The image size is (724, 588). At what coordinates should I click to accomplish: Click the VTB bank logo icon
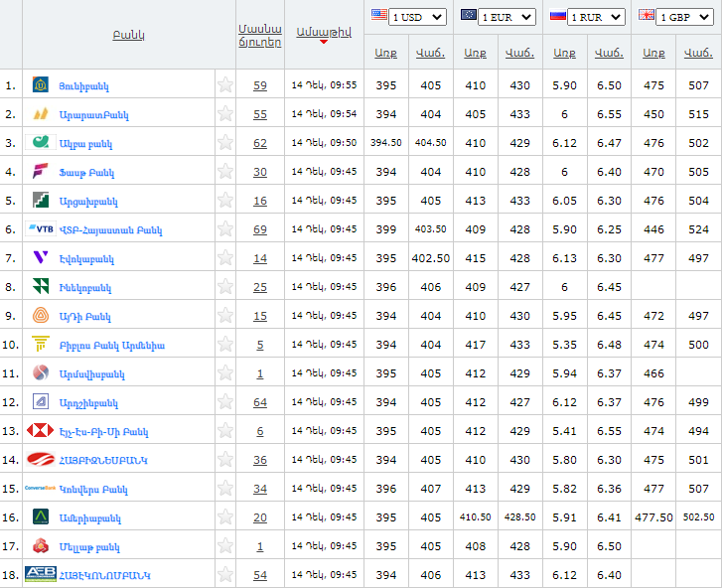pyautogui.click(x=41, y=228)
